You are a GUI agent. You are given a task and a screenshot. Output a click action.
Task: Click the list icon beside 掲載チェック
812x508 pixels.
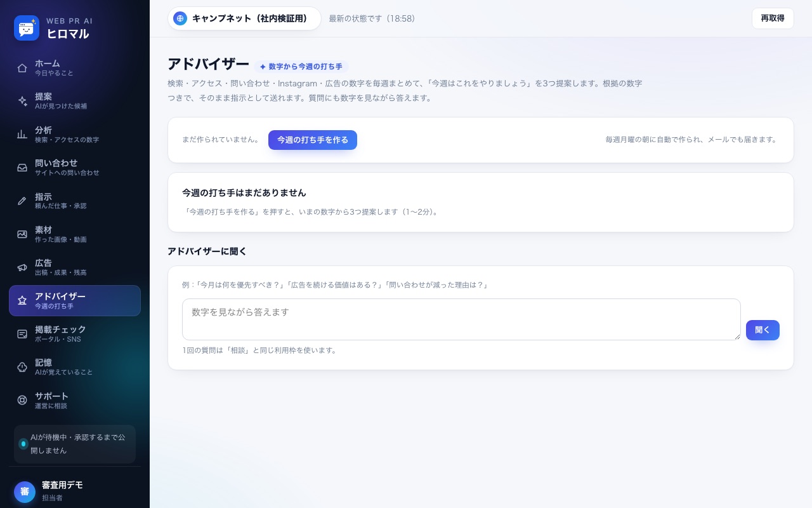point(22,333)
